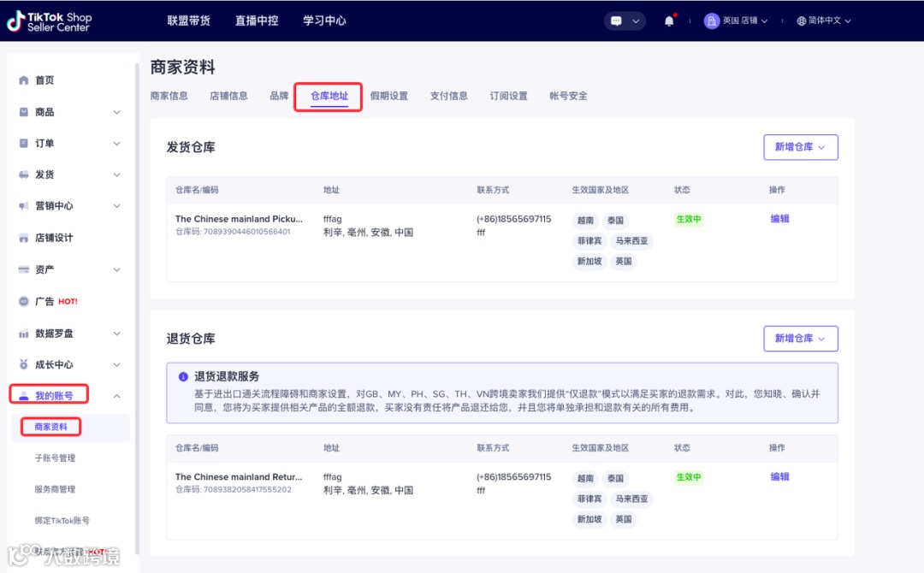The height and width of the screenshot is (573, 924).
Task: Click the 首页 home icon in sidebar
Action: (x=24, y=80)
